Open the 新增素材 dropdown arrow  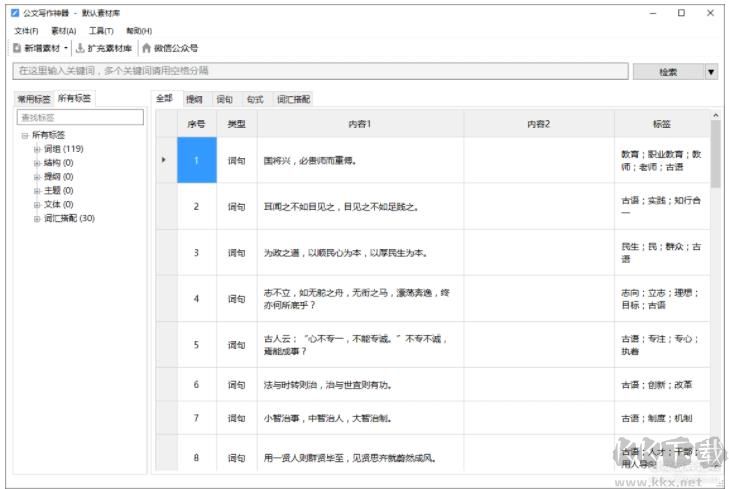(x=66, y=48)
